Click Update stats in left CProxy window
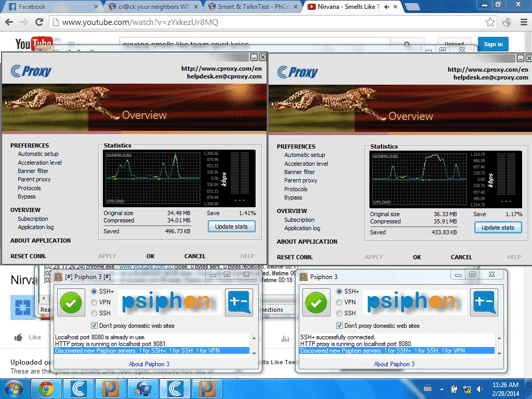Image resolution: width=532 pixels, height=399 pixels. (231, 227)
